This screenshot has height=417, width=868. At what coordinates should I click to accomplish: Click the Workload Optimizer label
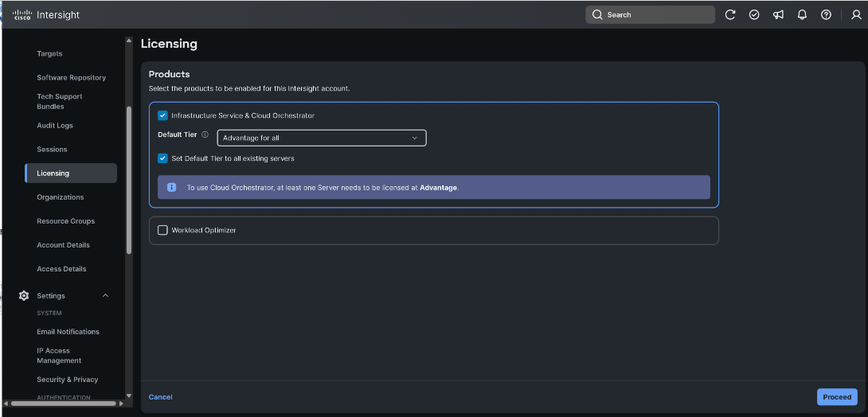(204, 230)
